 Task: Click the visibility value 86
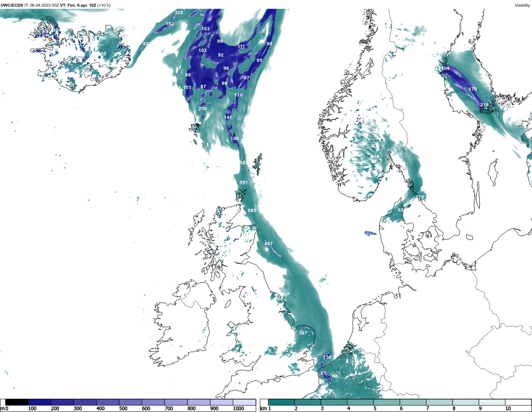point(224,83)
